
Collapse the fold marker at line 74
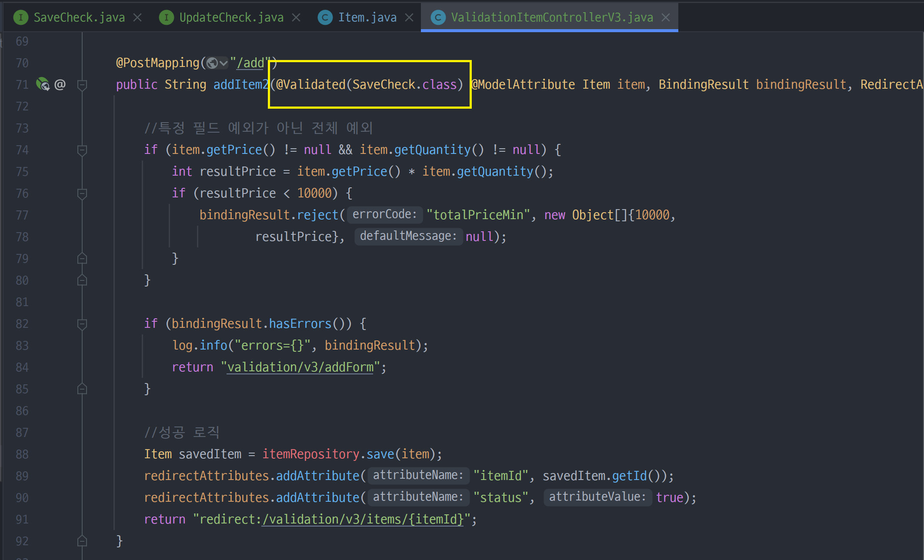coord(82,150)
